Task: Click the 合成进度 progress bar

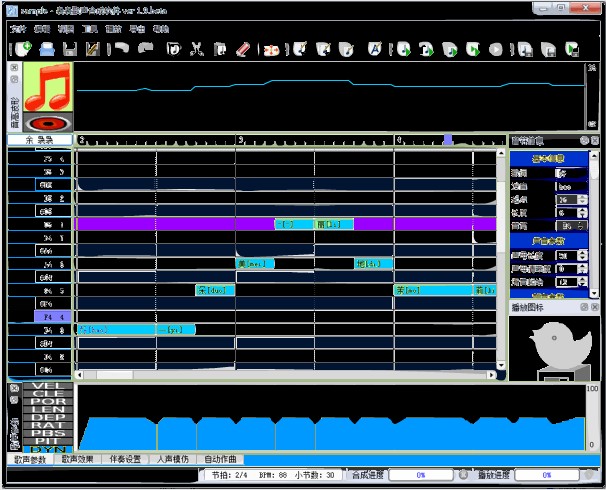Action: (421, 475)
